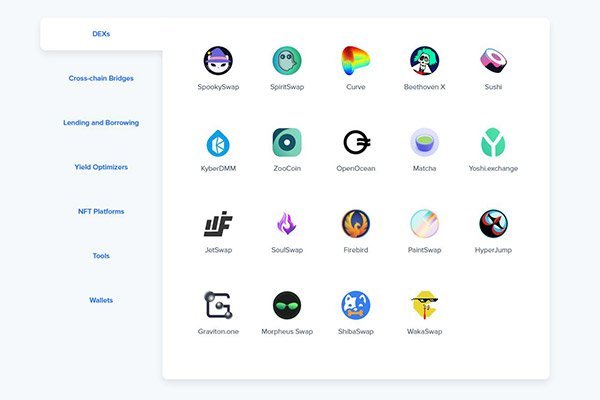Click the Curve rainbow logo
This screenshot has height=400, width=600.
click(355, 60)
